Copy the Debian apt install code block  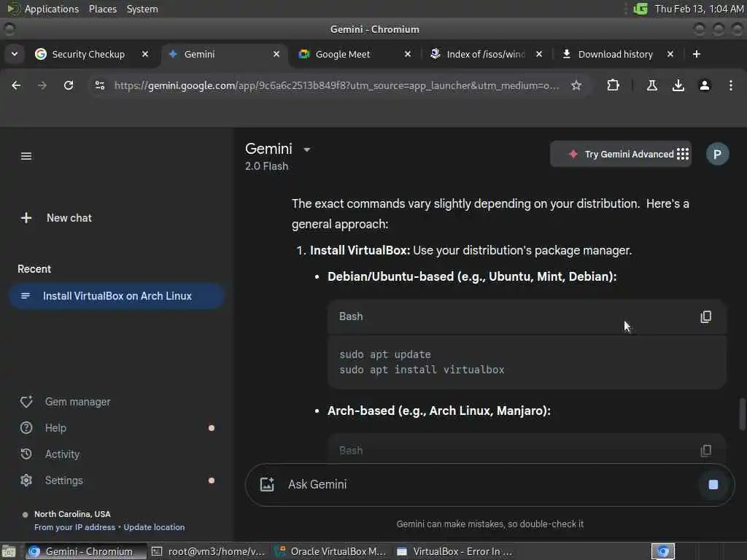tap(705, 316)
